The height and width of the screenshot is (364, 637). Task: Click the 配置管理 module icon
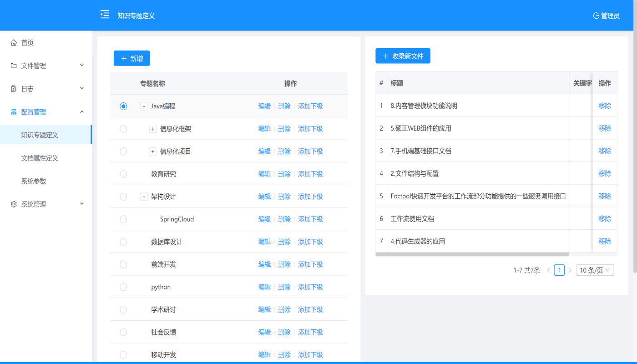tap(13, 111)
